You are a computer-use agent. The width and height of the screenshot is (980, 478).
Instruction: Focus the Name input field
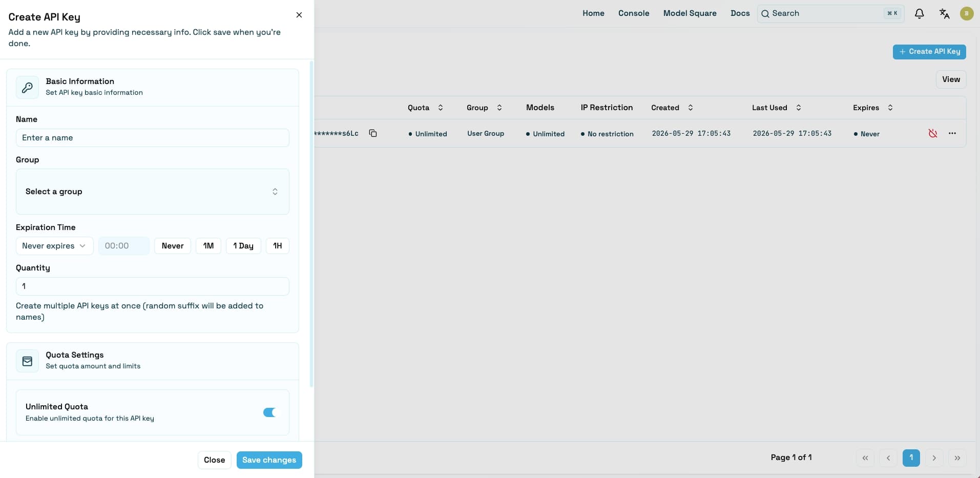[153, 138]
